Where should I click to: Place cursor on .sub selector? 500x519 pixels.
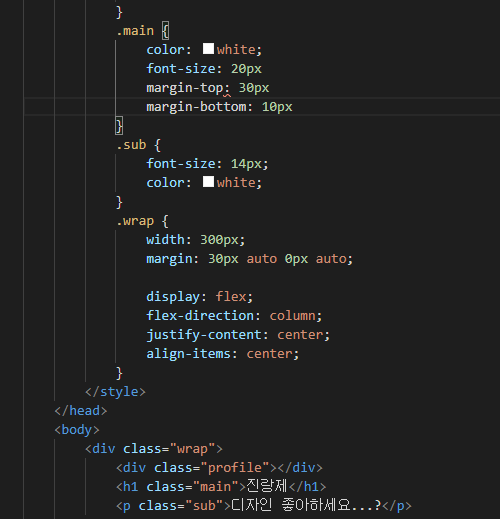131,145
